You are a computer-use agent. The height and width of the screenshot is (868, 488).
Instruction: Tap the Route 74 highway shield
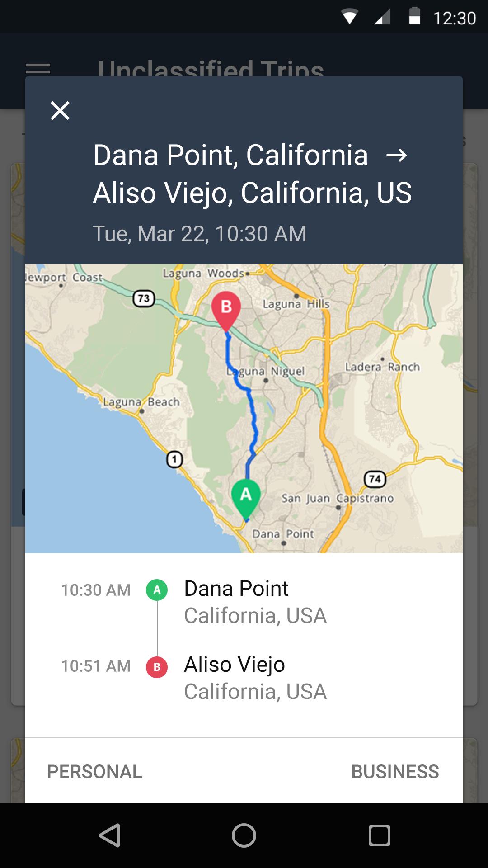coord(375,479)
